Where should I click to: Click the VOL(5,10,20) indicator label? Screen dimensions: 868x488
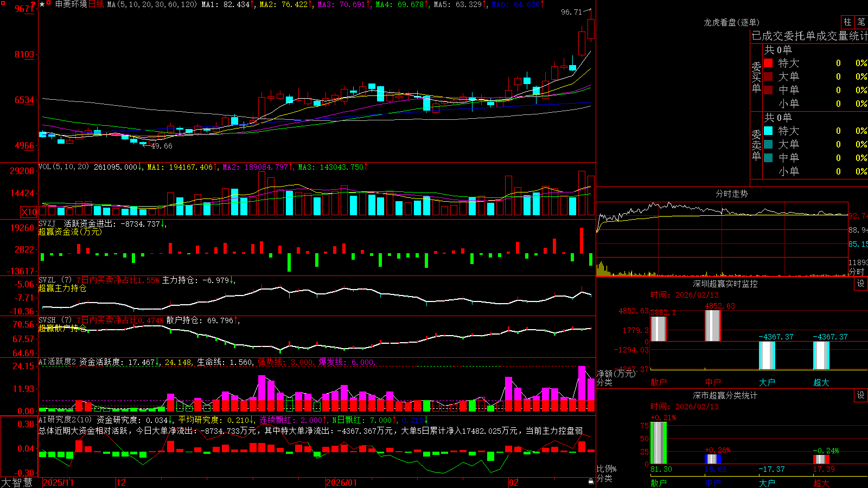point(63,167)
